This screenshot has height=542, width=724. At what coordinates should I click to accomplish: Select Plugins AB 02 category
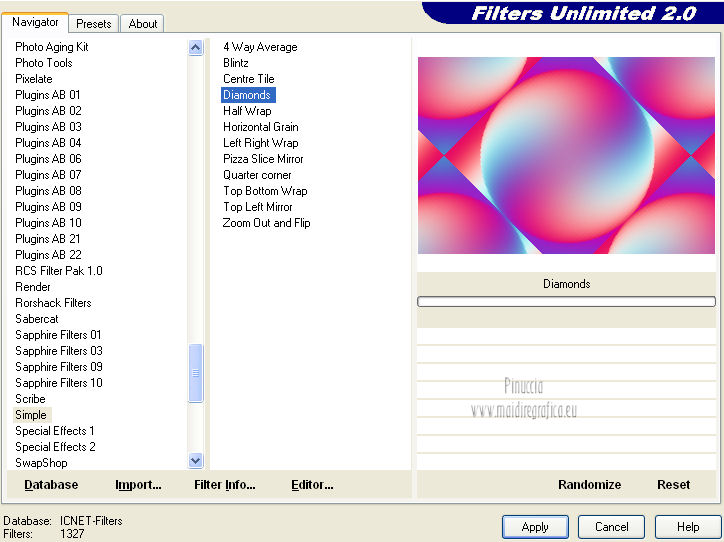48,111
